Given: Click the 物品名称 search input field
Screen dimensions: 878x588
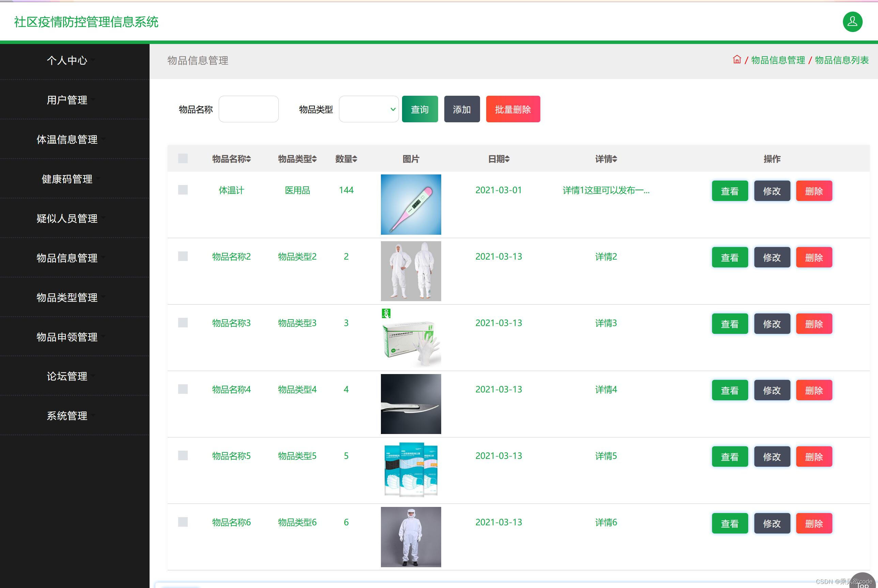Looking at the screenshot, I should (x=248, y=109).
